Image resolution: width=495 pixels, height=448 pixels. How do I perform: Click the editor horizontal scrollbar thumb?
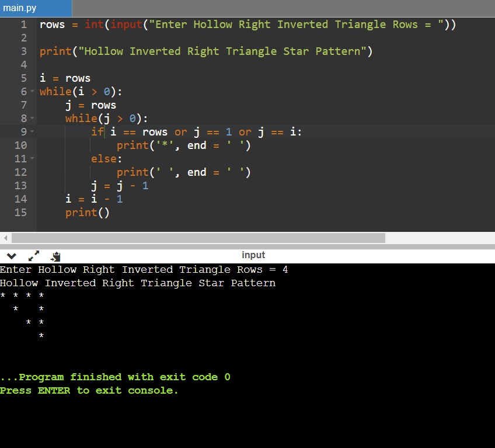pyautogui.click(x=198, y=238)
